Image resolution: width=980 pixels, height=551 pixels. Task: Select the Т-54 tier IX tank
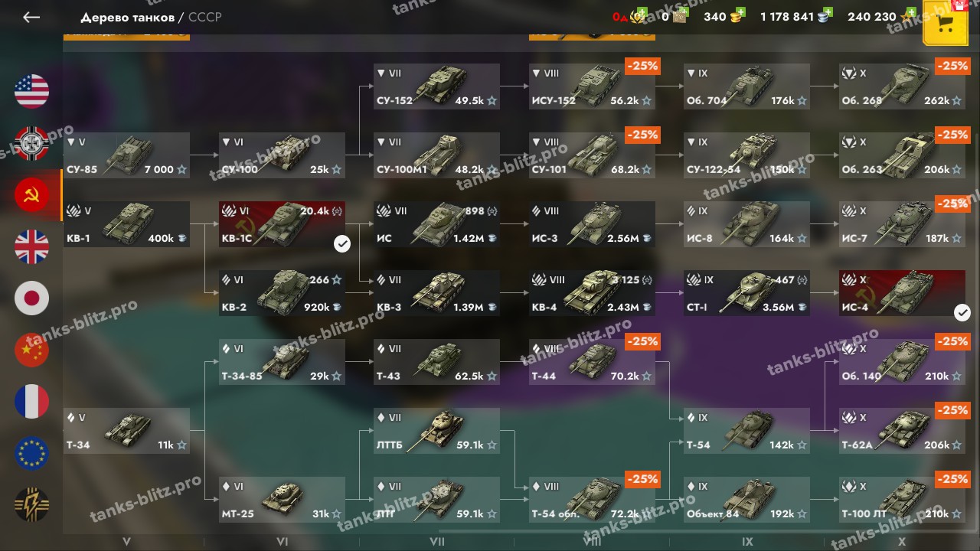(x=746, y=431)
